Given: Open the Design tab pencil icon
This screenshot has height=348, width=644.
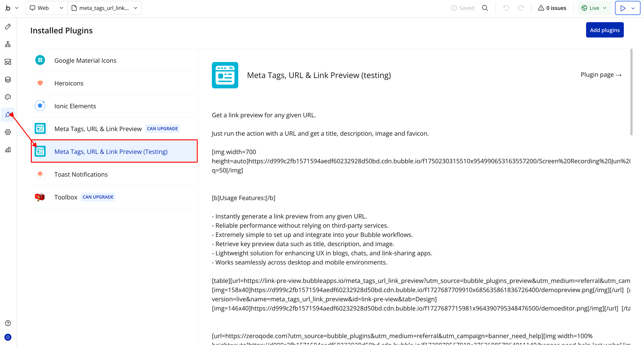Looking at the screenshot, I should (x=8, y=26).
